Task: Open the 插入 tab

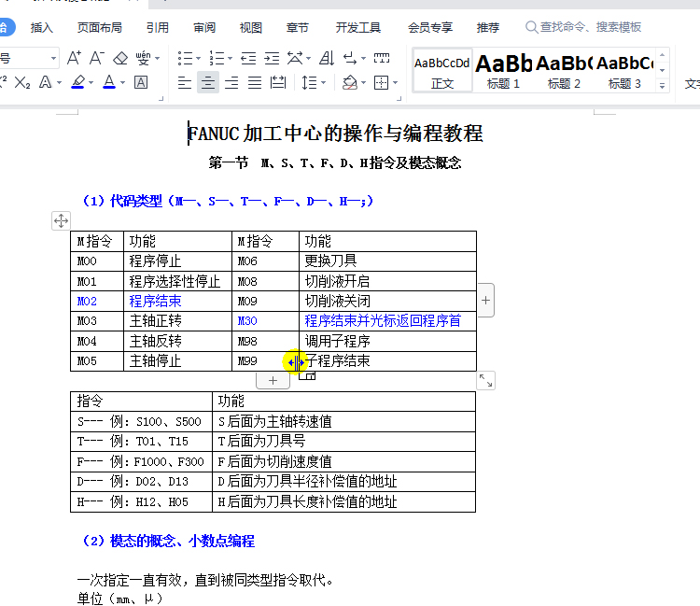Action: 41,28
